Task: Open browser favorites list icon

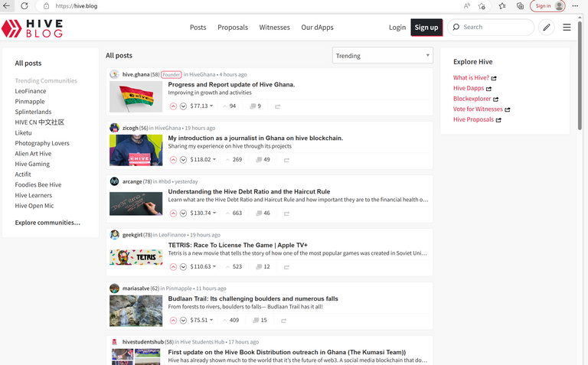Action: pos(502,5)
